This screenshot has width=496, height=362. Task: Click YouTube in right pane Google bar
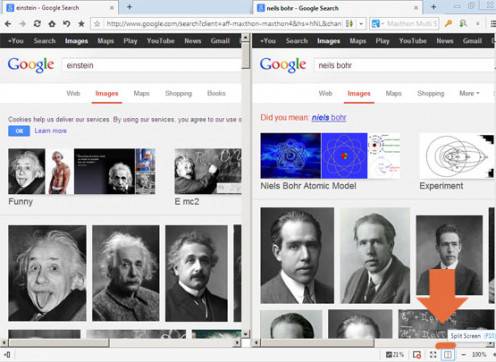pyautogui.click(x=413, y=41)
